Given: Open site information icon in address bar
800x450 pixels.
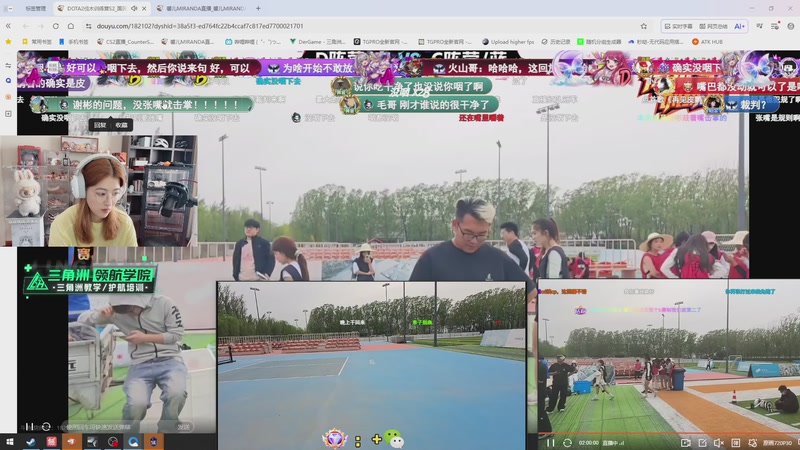Looking at the screenshot, I should tap(88, 26).
